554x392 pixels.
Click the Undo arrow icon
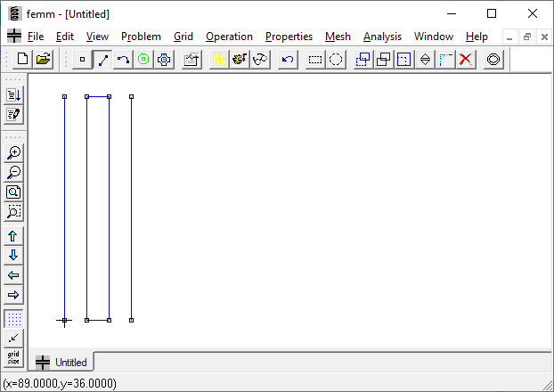pos(287,60)
